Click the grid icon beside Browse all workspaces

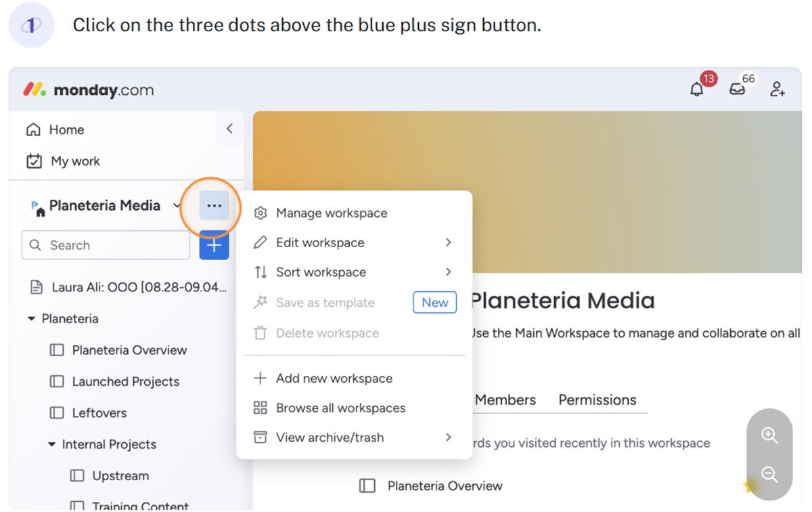point(260,408)
